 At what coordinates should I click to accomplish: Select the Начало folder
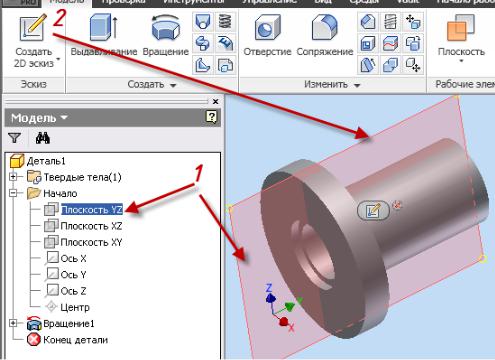click(52, 193)
